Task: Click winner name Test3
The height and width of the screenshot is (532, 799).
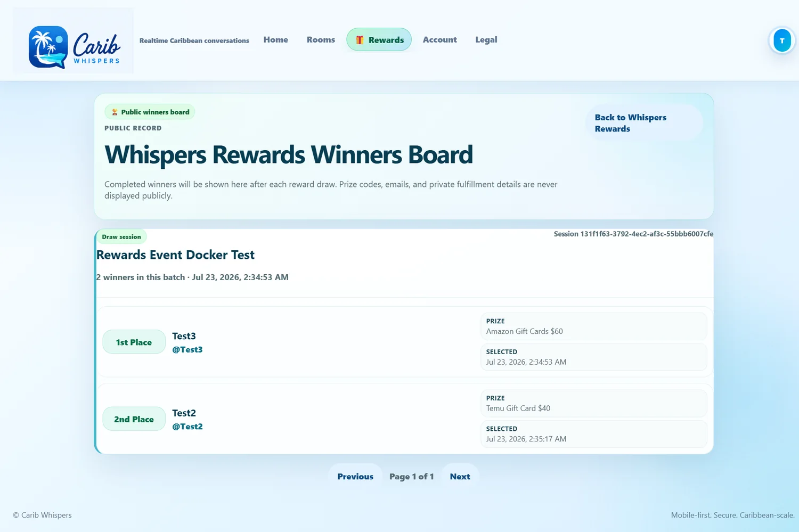Action: [x=184, y=336]
